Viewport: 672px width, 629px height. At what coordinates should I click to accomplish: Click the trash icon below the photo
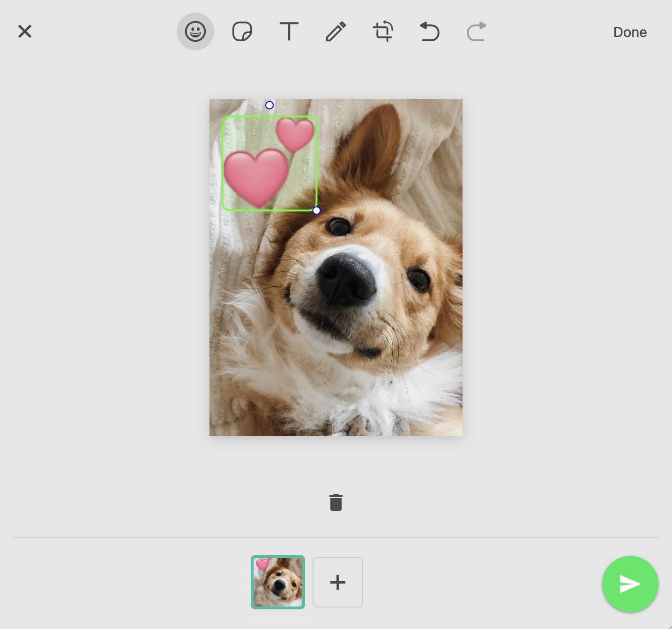(336, 502)
